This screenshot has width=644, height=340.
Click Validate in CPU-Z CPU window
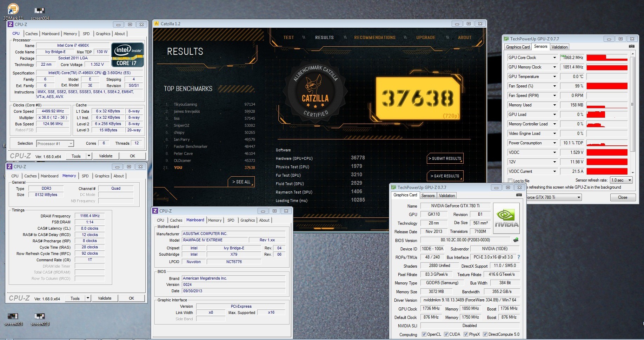106,156
